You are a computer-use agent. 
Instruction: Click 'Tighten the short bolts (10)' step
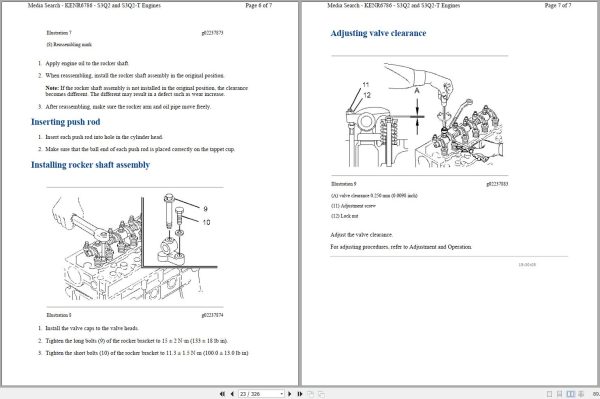click(x=147, y=353)
